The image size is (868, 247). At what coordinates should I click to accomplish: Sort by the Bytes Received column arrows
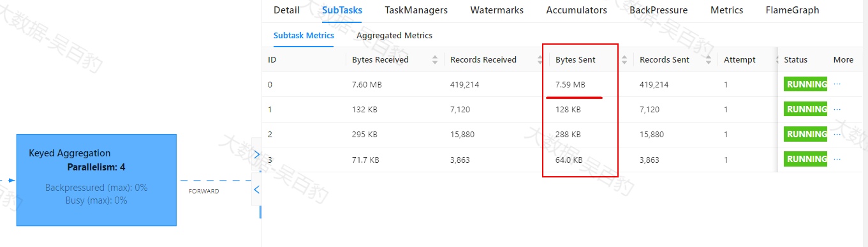(x=435, y=60)
